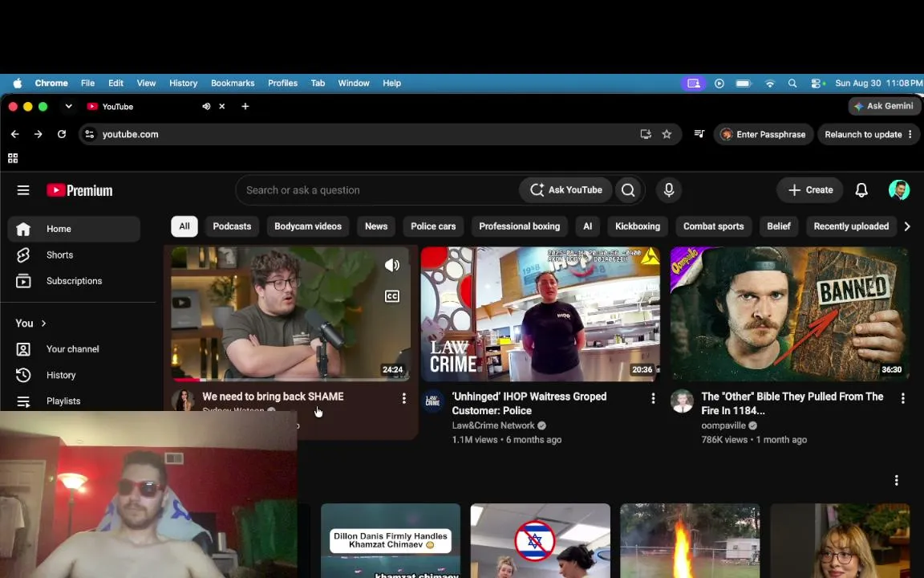Open the BANNED Bible video thumbnail
Image resolution: width=924 pixels, height=578 pixels.
(789, 314)
